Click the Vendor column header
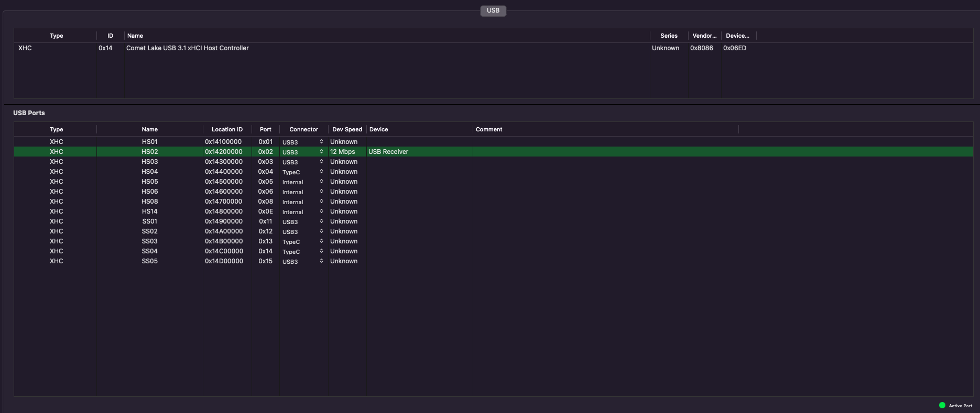 click(704, 36)
